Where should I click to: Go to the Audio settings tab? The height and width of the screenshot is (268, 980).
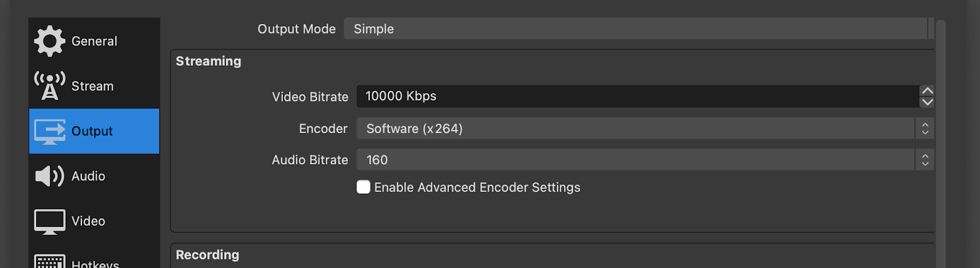point(88,177)
